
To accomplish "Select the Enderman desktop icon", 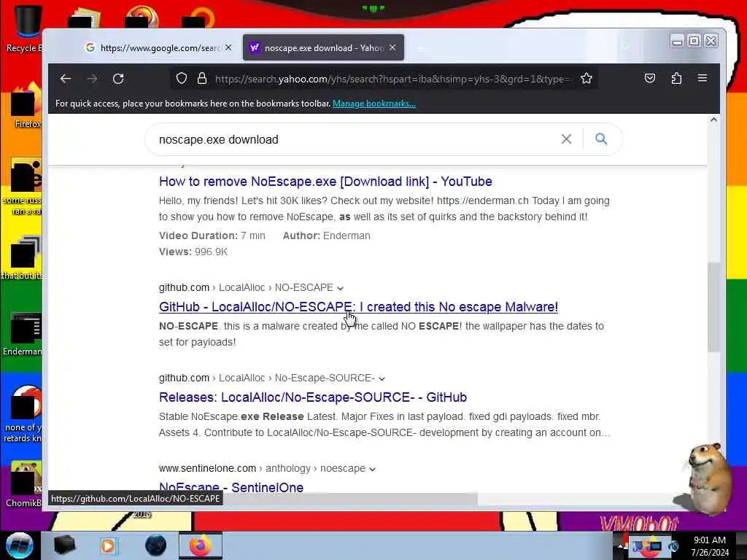I will (23, 334).
